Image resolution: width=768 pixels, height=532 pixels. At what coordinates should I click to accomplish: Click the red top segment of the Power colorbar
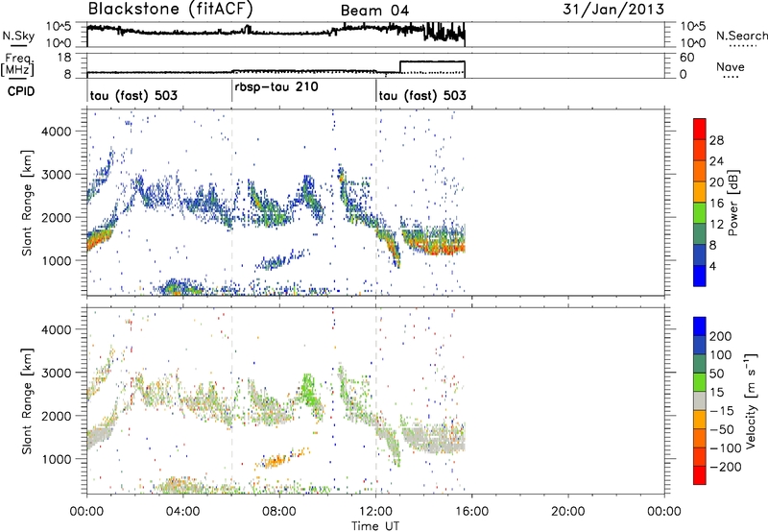(700, 130)
